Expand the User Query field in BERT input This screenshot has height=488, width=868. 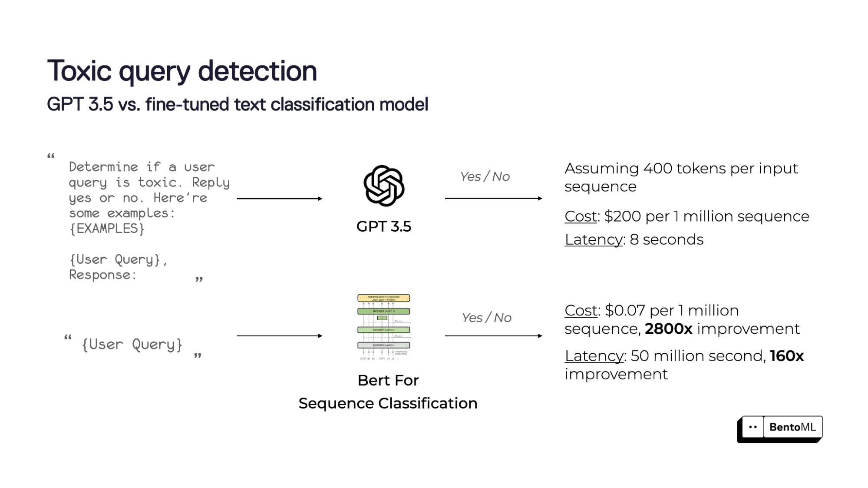(131, 344)
